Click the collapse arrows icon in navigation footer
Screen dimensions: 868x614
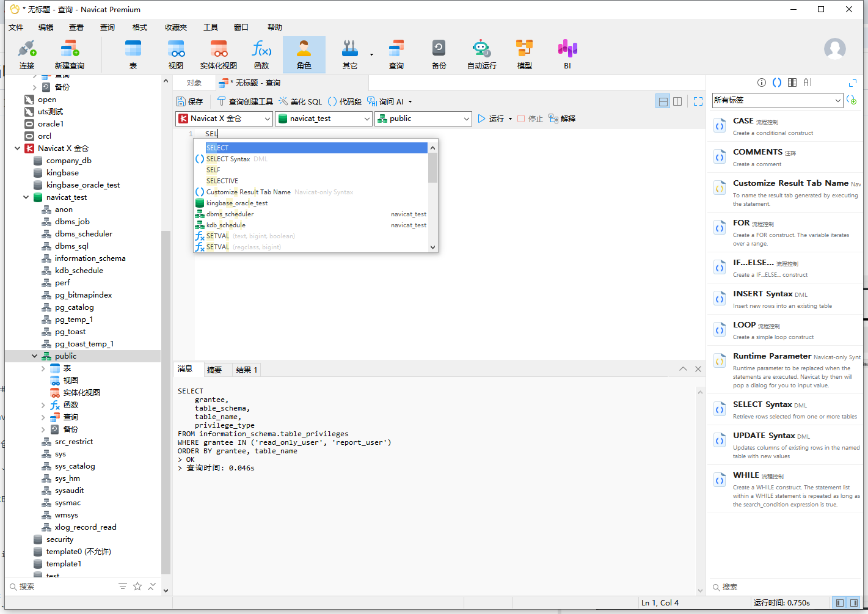point(152,587)
